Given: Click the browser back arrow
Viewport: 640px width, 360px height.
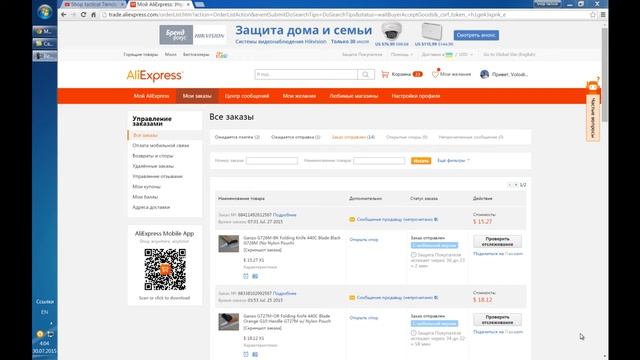Looking at the screenshot, I should tap(64, 15).
